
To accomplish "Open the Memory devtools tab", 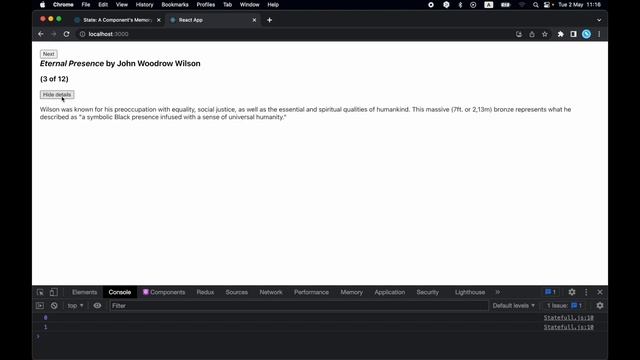I will point(351,292).
